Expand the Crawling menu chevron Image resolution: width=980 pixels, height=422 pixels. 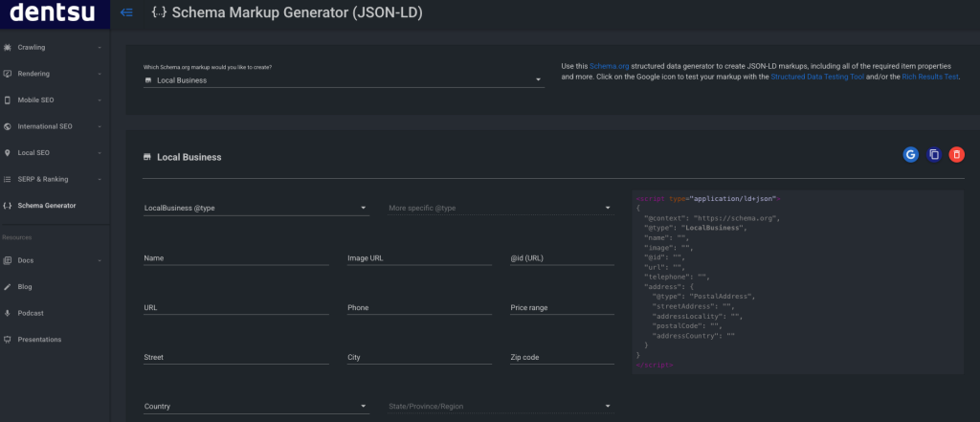click(100, 48)
